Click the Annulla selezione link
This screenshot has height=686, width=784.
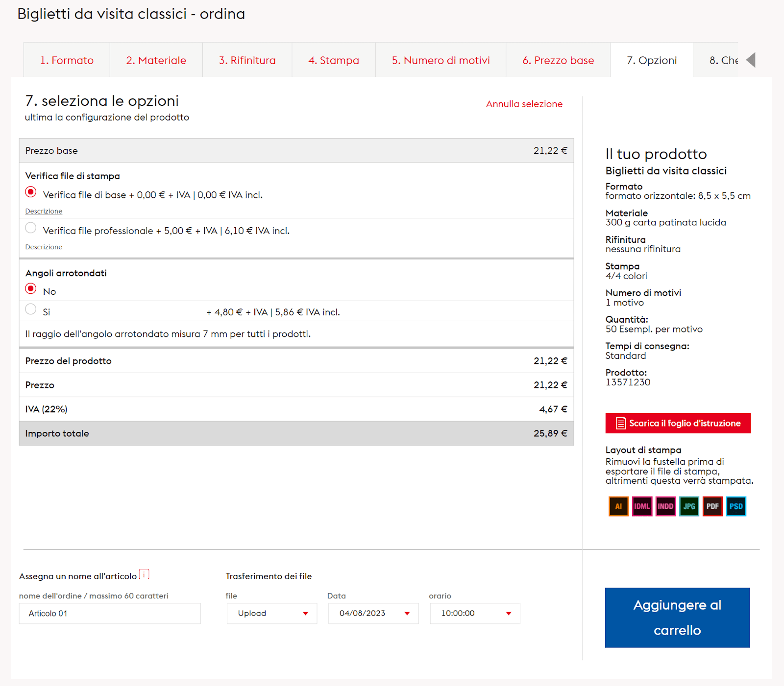click(524, 104)
